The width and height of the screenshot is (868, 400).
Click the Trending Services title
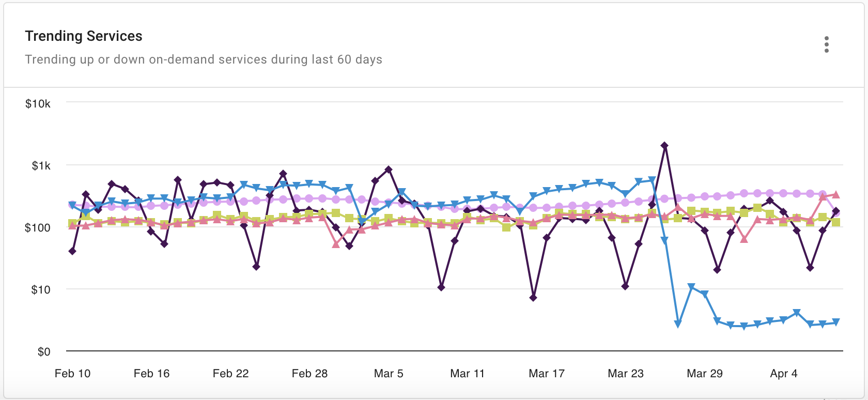pos(84,36)
